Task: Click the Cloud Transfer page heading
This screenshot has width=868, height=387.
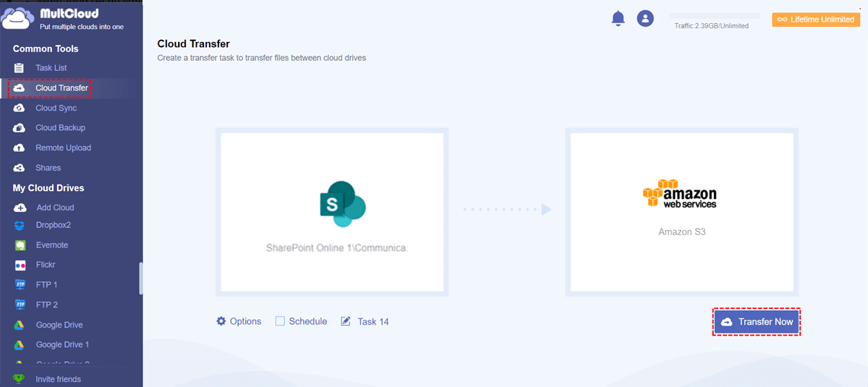Action: point(193,44)
